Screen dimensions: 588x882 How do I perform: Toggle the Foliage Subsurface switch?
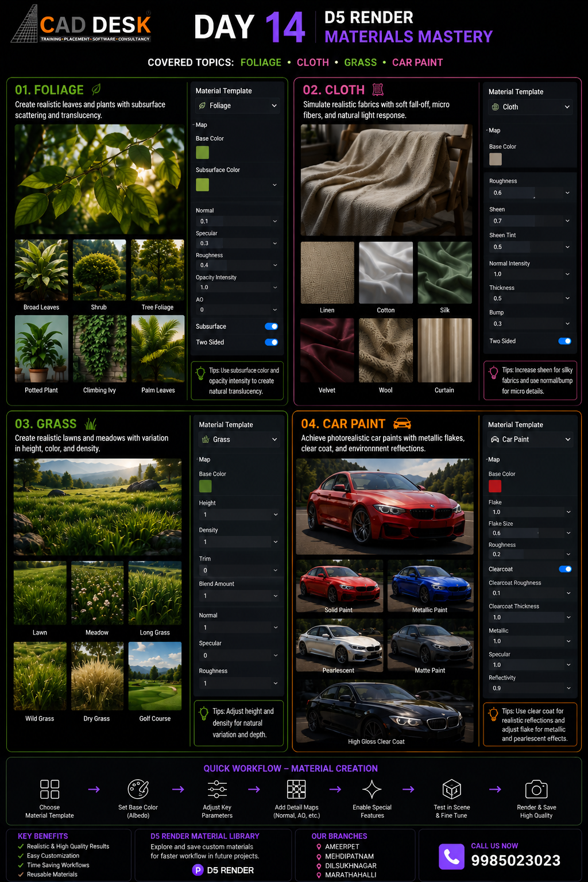272,326
